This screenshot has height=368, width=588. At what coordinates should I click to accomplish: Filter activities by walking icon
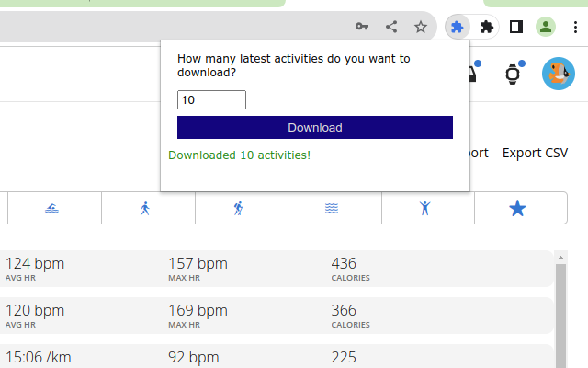point(145,208)
